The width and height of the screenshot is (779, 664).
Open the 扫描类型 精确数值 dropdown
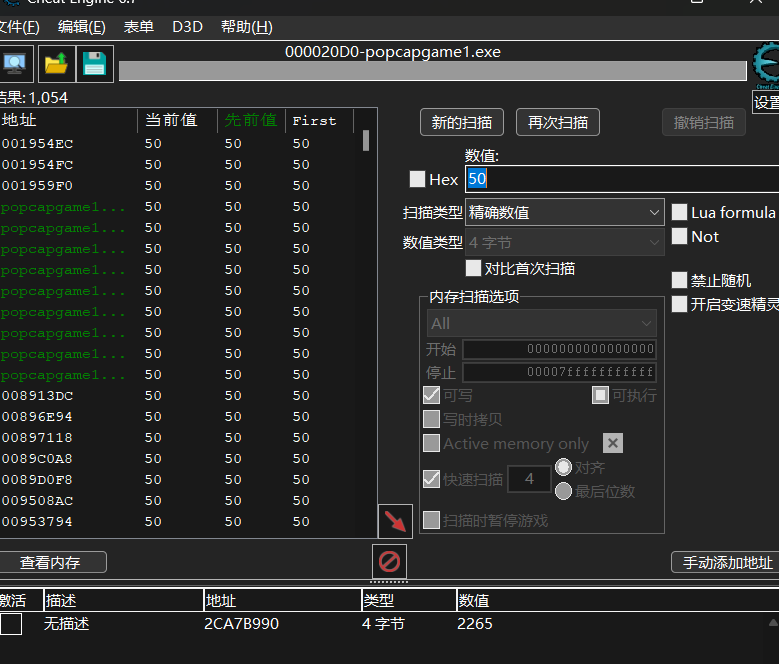[x=564, y=213]
